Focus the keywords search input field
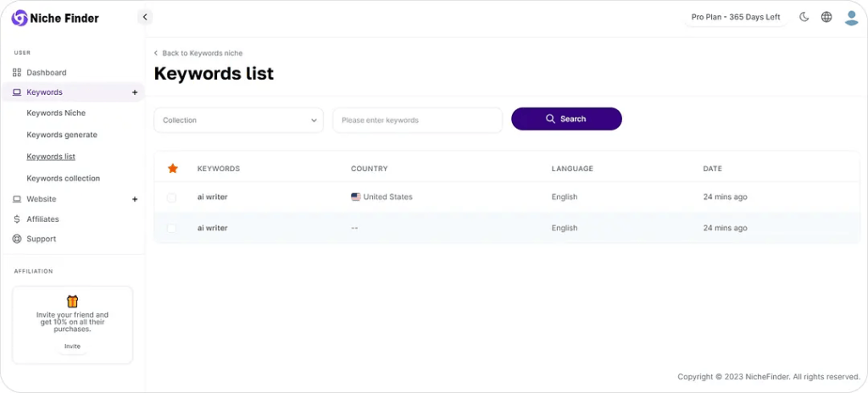This screenshot has height=393, width=868. [417, 120]
